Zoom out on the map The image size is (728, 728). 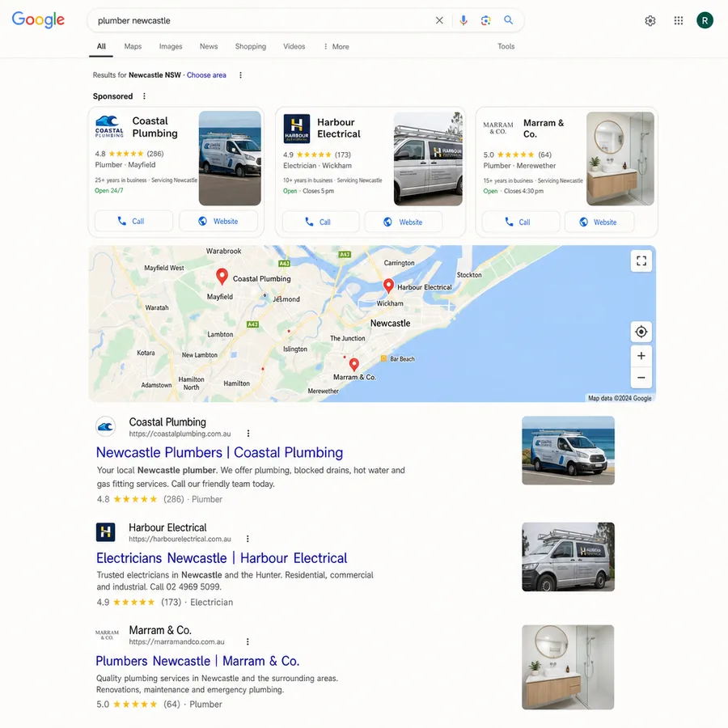tap(641, 378)
